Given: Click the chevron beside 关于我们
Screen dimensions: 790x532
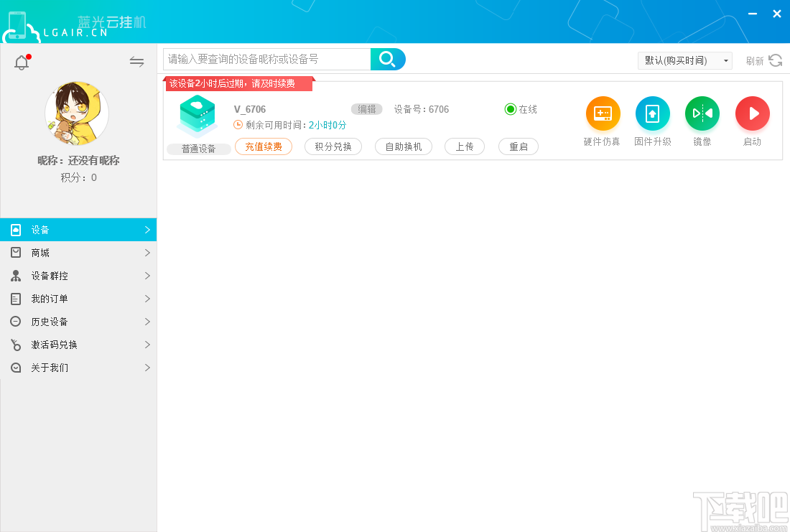Looking at the screenshot, I should click(147, 368).
